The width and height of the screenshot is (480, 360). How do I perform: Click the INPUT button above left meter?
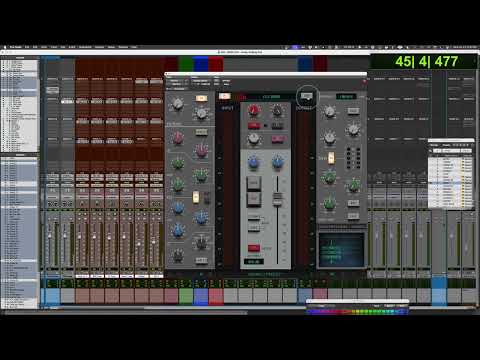click(224, 96)
